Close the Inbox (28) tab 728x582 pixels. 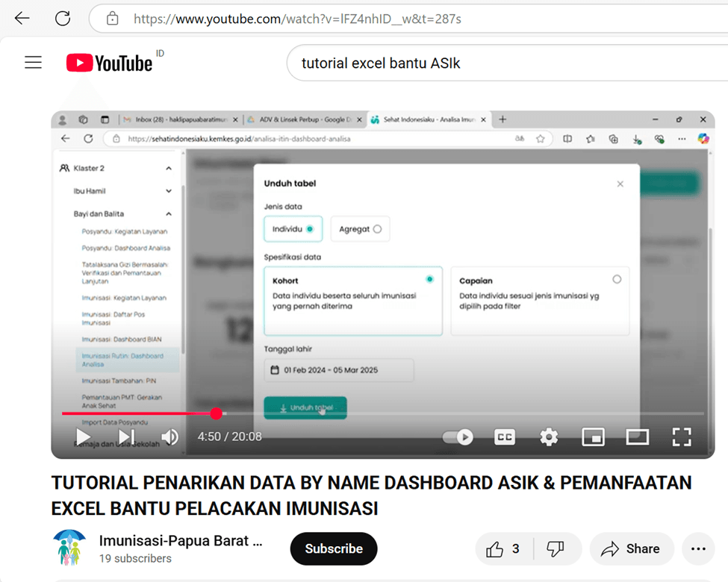click(x=235, y=119)
